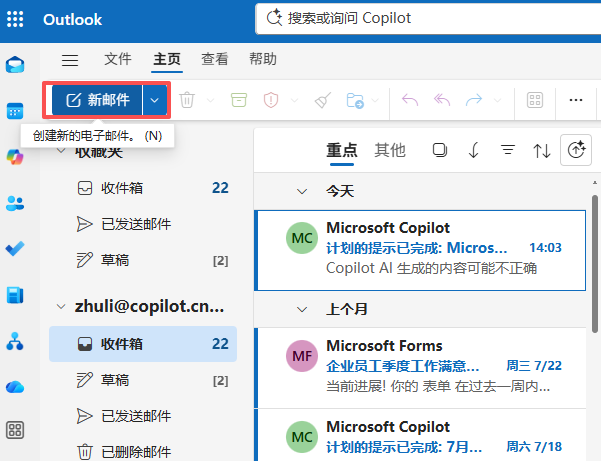Click the 新邮件 button
The width and height of the screenshot is (601, 461).
coord(97,100)
